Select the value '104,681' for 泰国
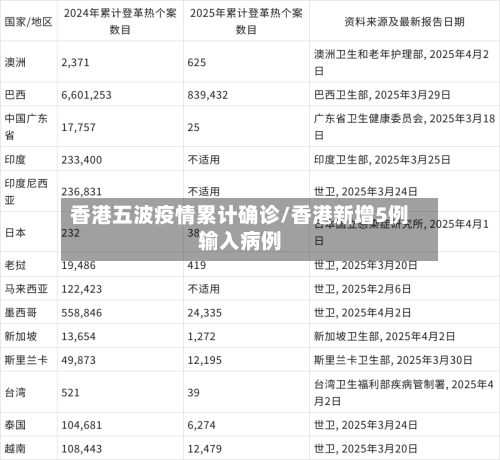Screen dimensions: 500x460 [x=82, y=425]
